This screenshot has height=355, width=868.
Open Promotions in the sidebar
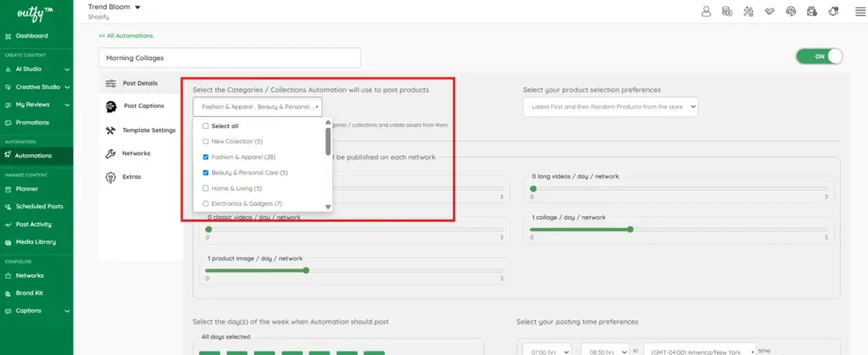coord(33,122)
